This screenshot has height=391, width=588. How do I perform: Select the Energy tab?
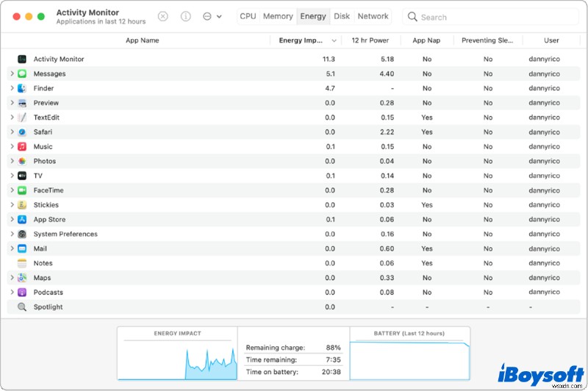pos(313,16)
